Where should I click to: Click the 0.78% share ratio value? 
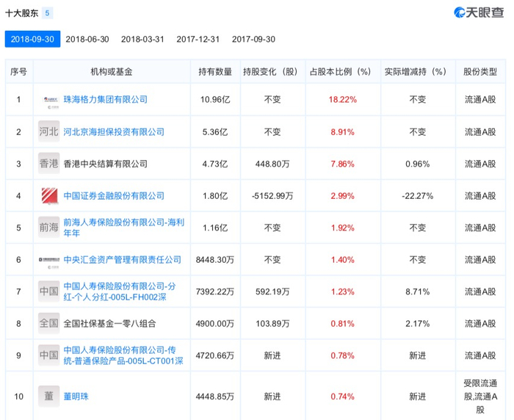coord(343,355)
